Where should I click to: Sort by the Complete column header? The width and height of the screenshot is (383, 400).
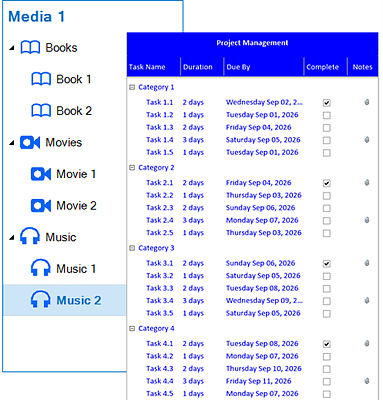click(326, 67)
